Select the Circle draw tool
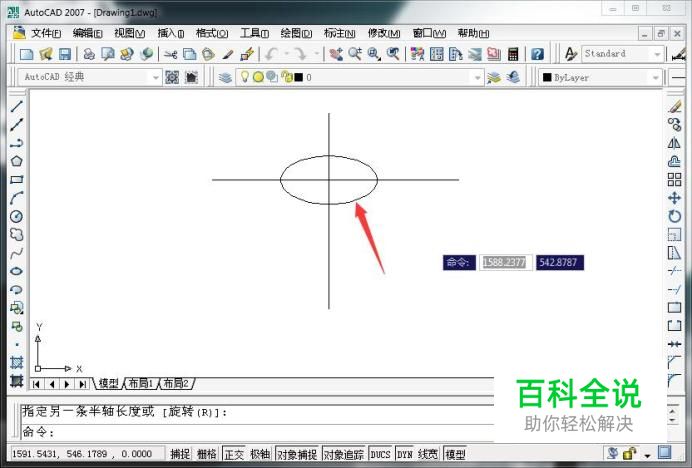 (17, 216)
